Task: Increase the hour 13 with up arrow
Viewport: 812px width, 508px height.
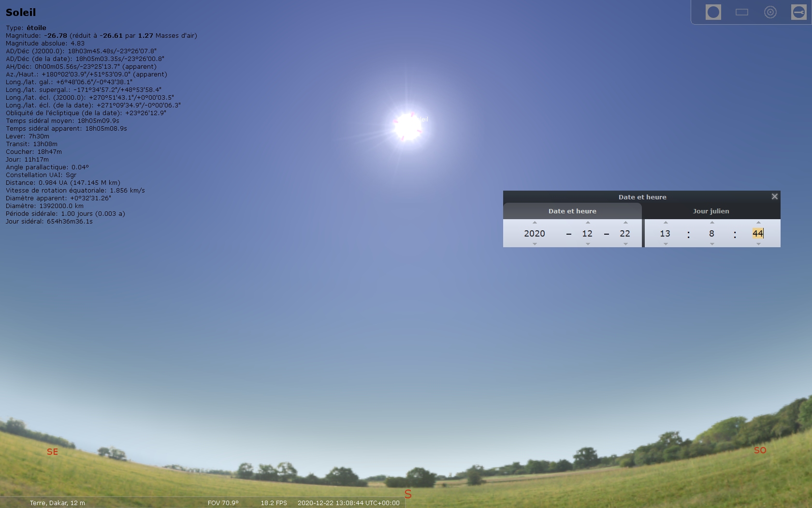Action: click(x=666, y=223)
